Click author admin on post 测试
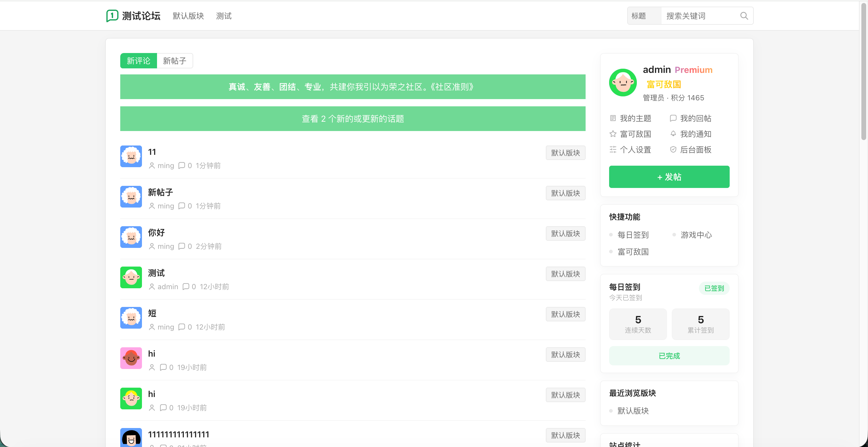Image resolution: width=868 pixels, height=447 pixels. pos(168,287)
